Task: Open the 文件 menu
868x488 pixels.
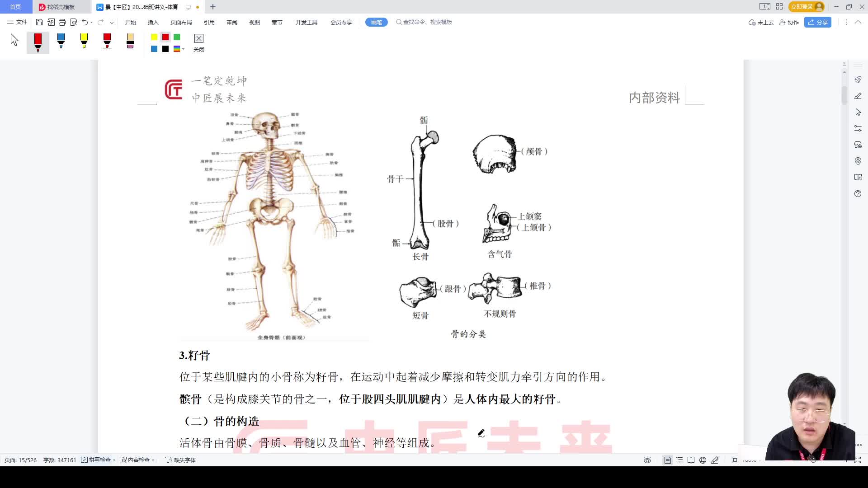Action: click(x=17, y=22)
